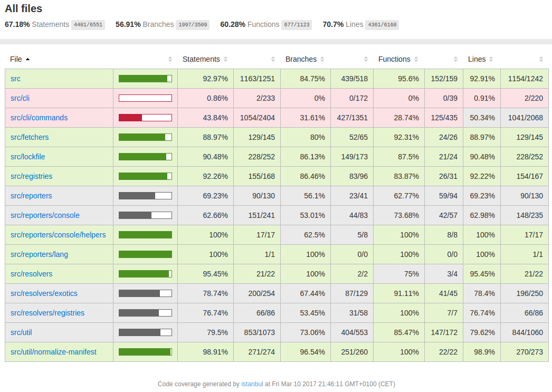Open the src/cli/commands folder link
552x392 pixels.
click(x=39, y=118)
